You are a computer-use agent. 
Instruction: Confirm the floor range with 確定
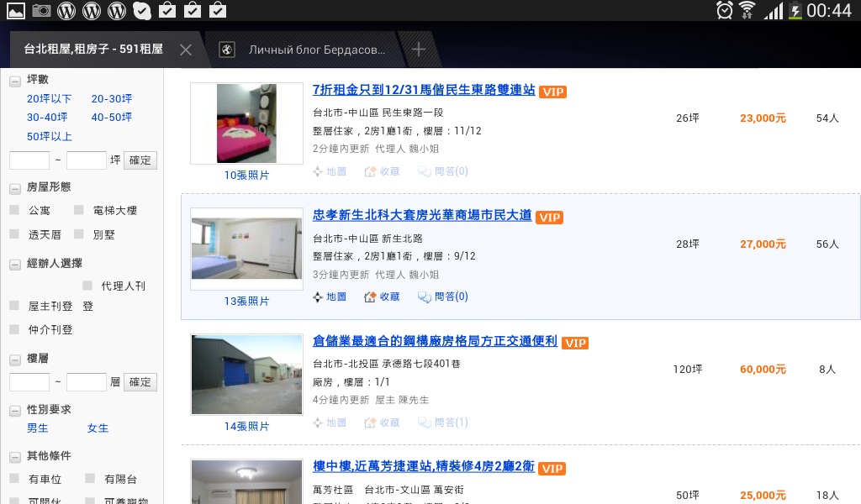click(140, 381)
